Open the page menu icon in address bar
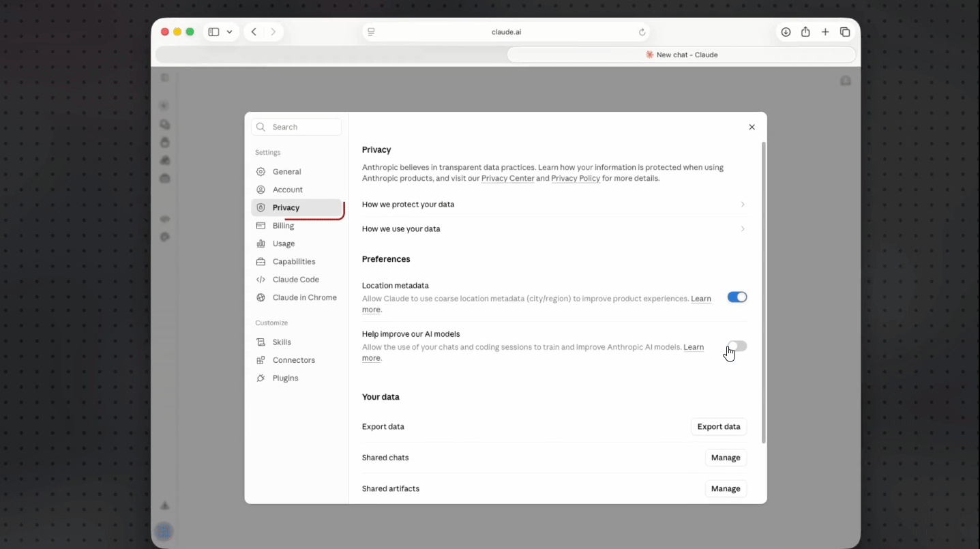The width and height of the screenshot is (980, 549). (371, 32)
